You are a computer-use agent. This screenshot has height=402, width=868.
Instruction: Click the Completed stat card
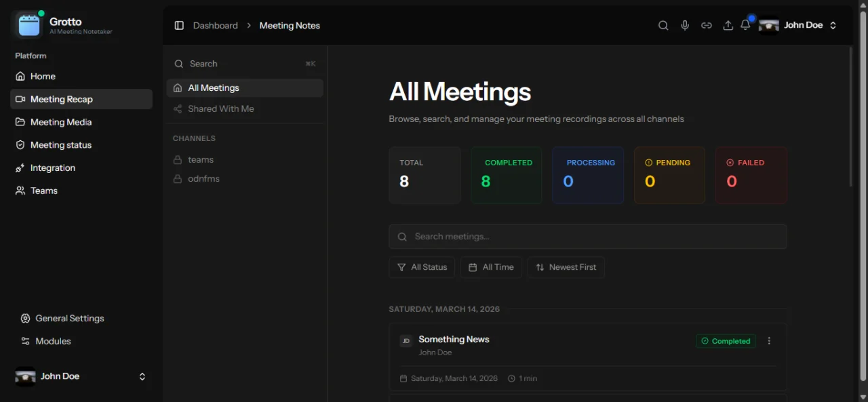pyautogui.click(x=507, y=175)
